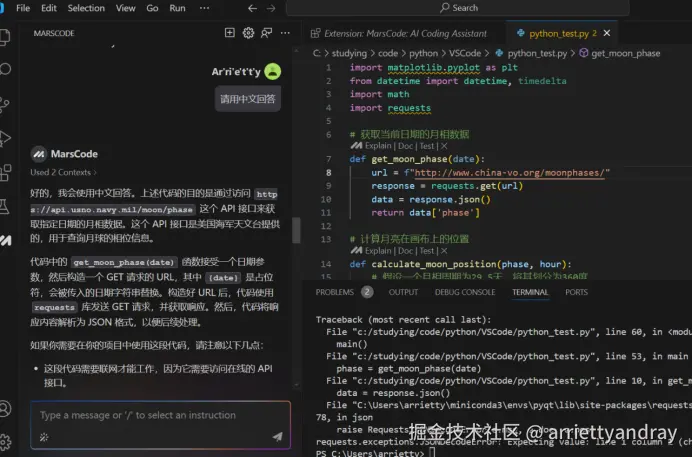Open the View menu

(125, 8)
